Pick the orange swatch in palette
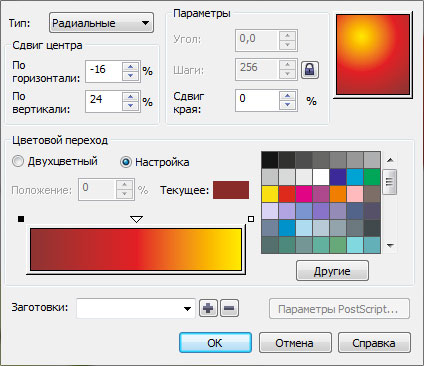Screen dimensions: 424x366 [338, 194]
